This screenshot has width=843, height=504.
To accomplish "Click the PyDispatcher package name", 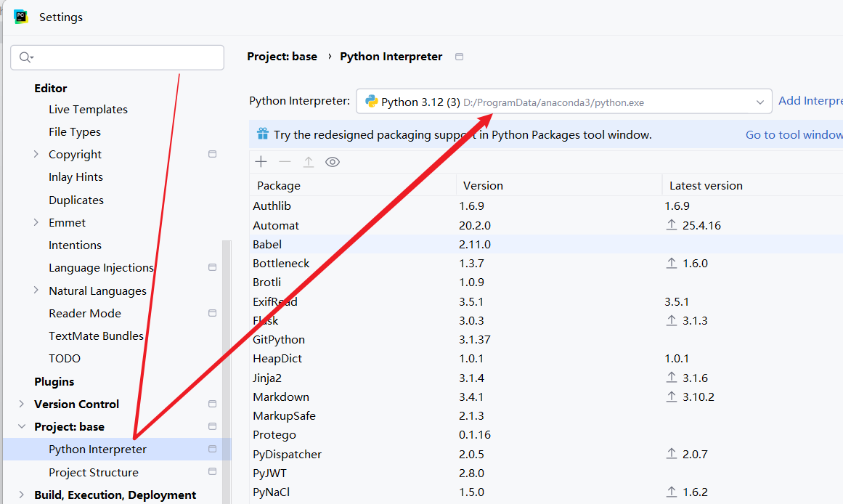I will point(287,455).
